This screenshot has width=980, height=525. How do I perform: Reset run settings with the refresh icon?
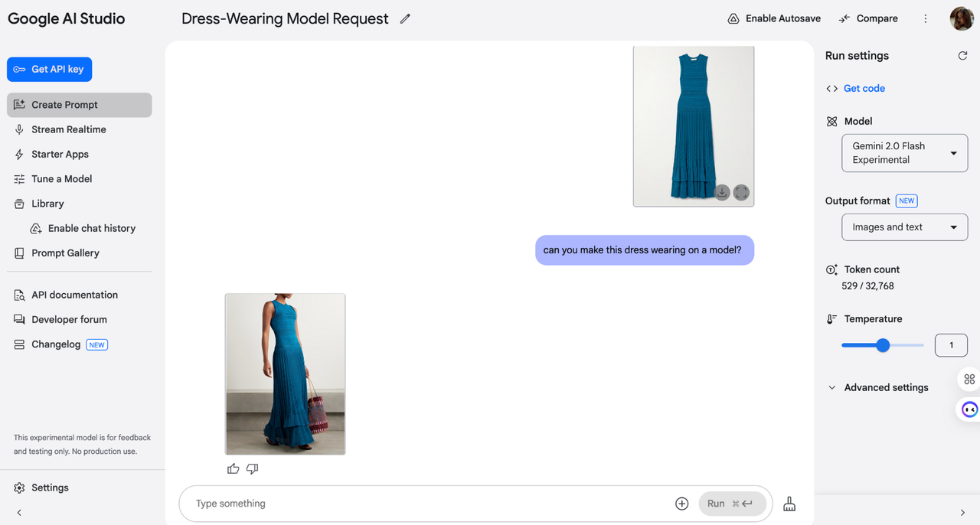coord(962,56)
